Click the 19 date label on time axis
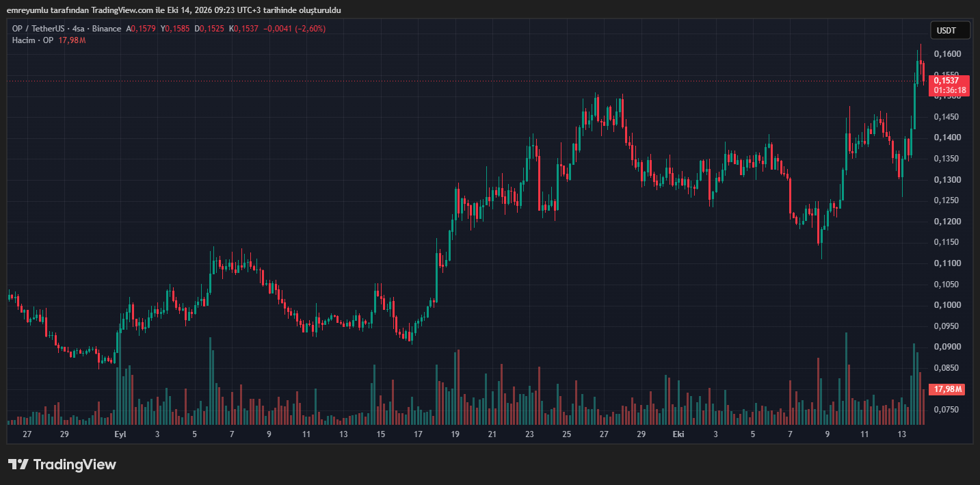 455,434
